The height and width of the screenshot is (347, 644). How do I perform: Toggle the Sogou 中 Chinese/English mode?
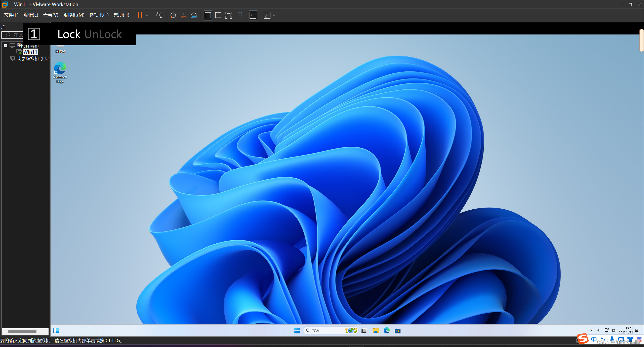594,339
